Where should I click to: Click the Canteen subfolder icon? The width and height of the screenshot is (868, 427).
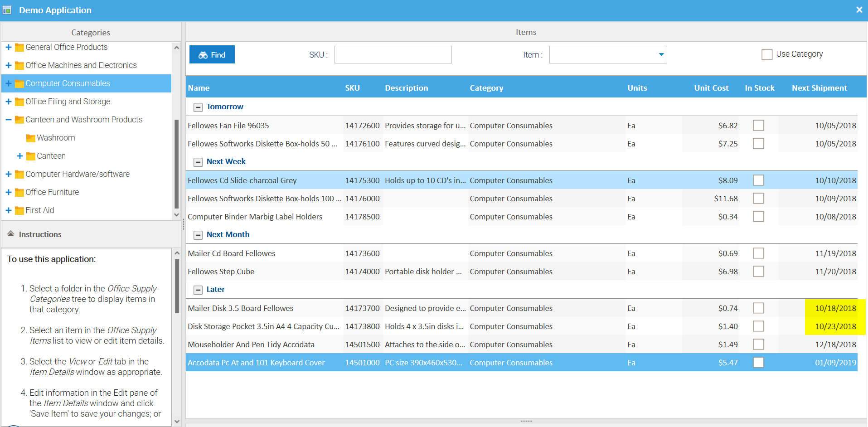tap(31, 156)
